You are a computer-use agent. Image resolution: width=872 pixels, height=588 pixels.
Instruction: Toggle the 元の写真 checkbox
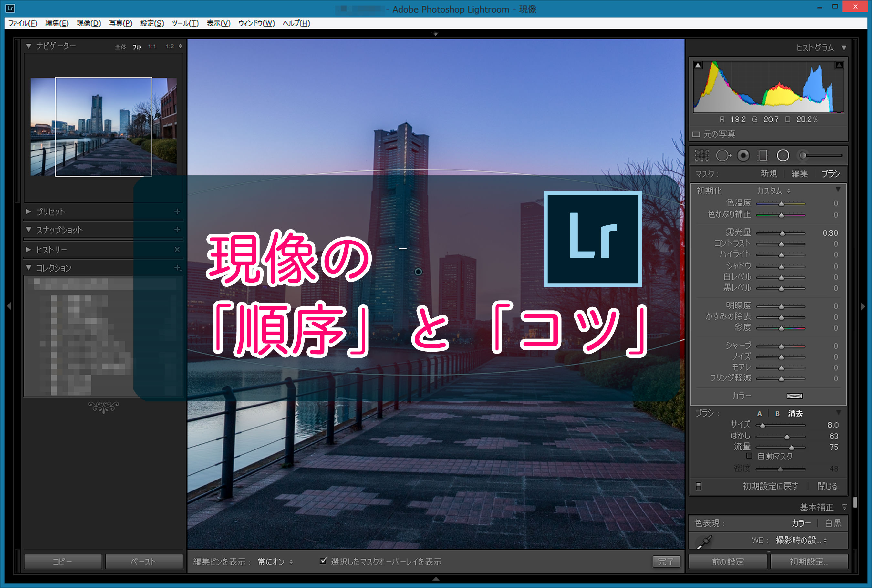coord(697,134)
